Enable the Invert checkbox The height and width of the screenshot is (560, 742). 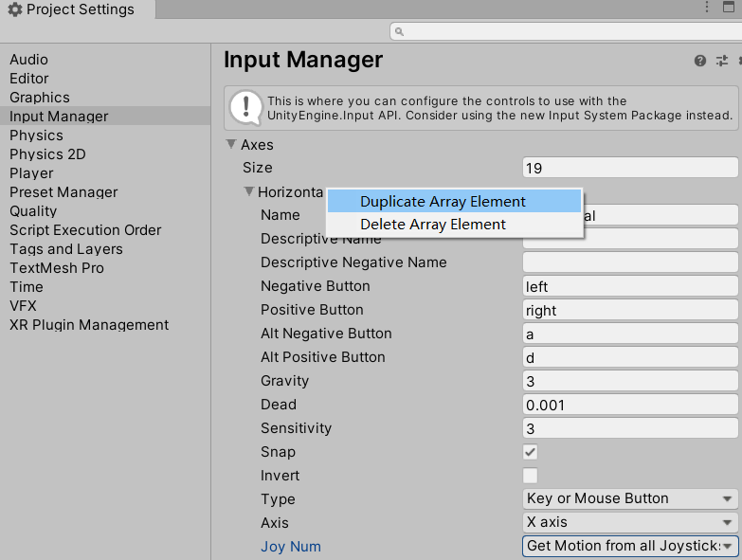[x=531, y=476]
